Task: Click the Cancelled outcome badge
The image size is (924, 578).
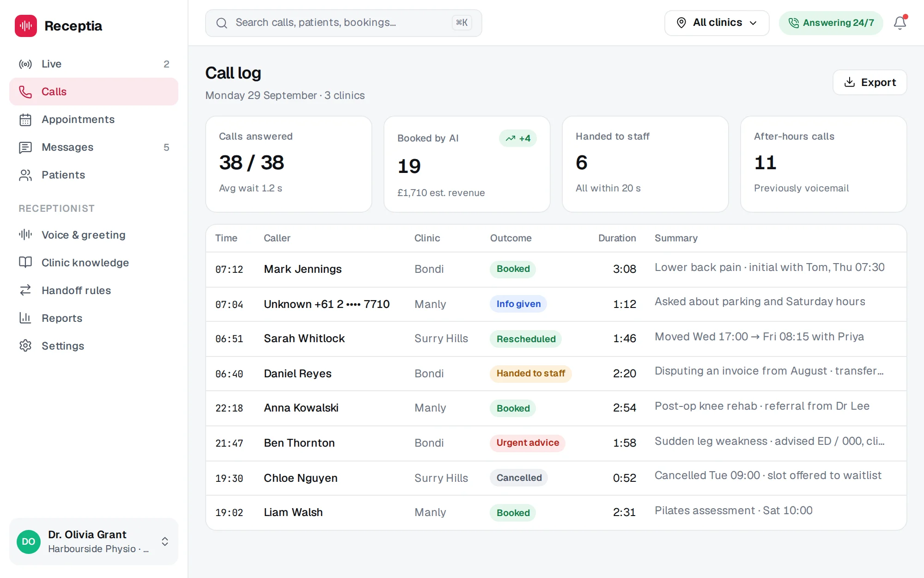Action: (x=519, y=478)
